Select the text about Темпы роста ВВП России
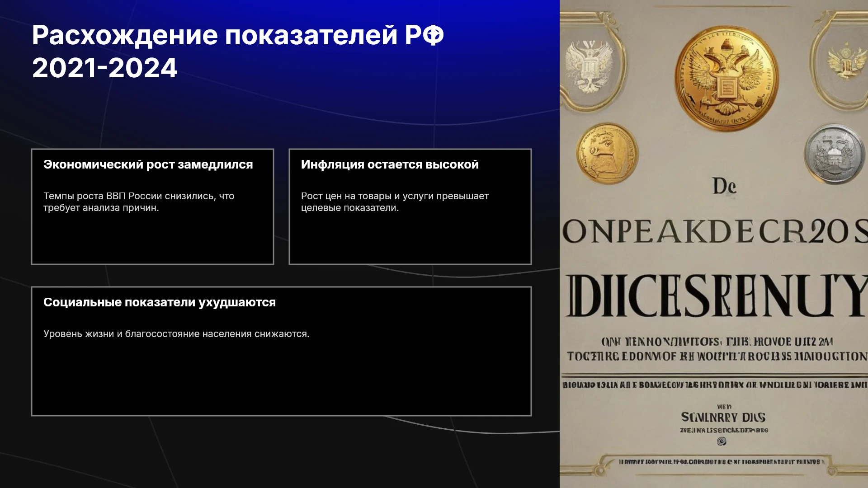 pos(139,202)
